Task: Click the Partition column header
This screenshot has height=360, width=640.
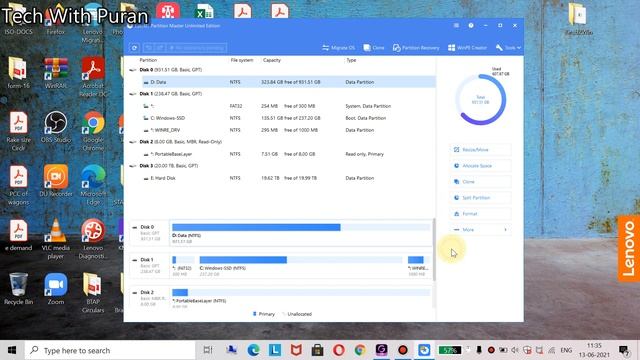Action: pos(148,60)
